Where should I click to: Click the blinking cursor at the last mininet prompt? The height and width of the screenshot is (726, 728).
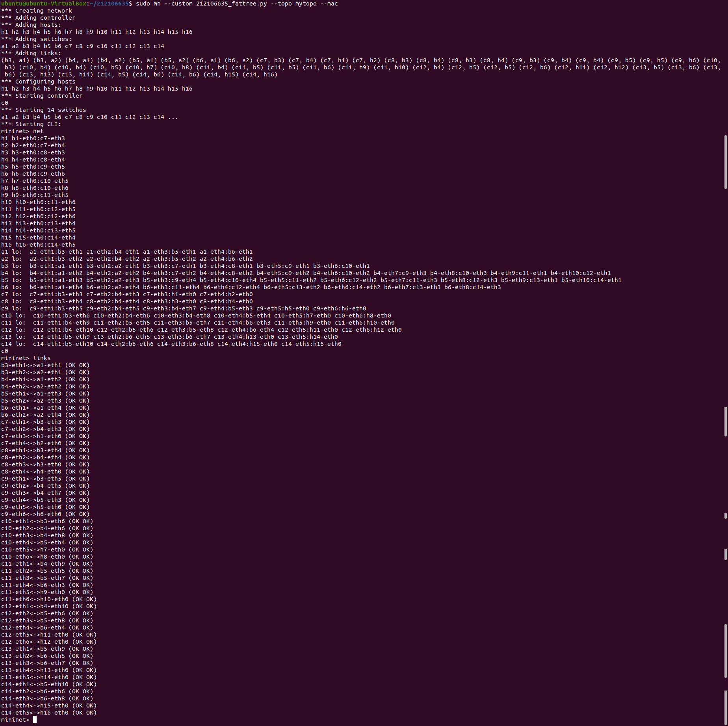point(35,720)
